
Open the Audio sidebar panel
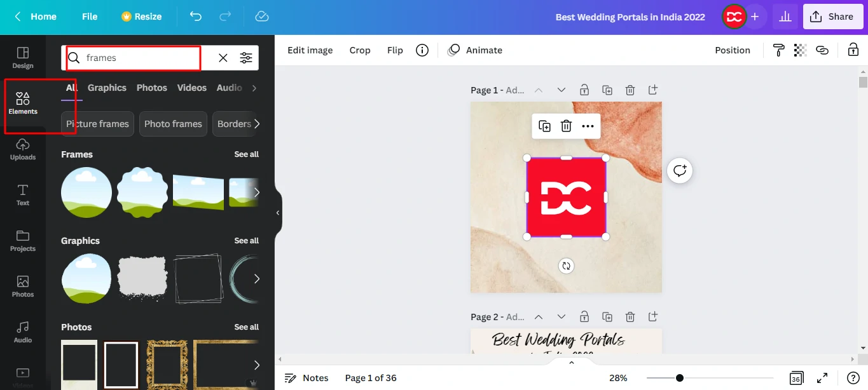tap(23, 332)
